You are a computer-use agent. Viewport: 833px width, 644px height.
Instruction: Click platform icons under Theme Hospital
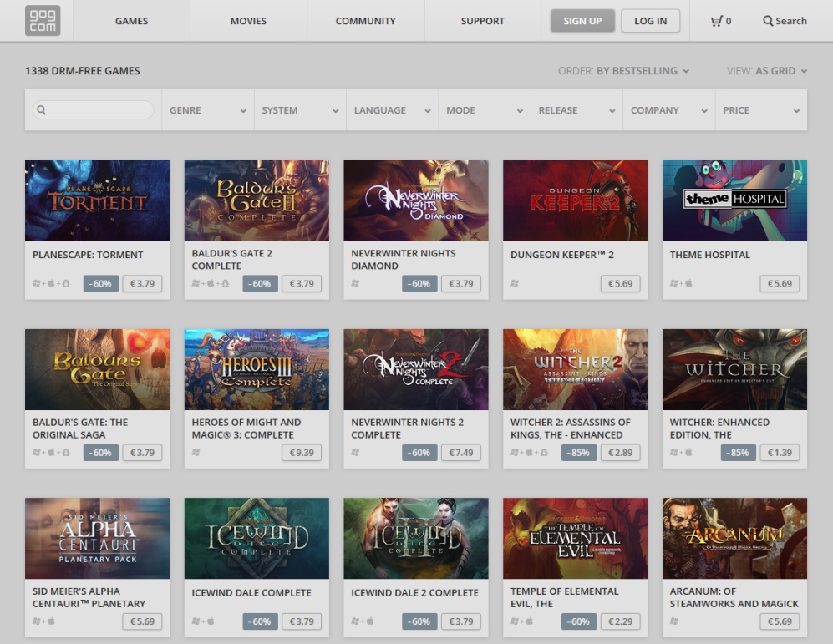(x=681, y=284)
